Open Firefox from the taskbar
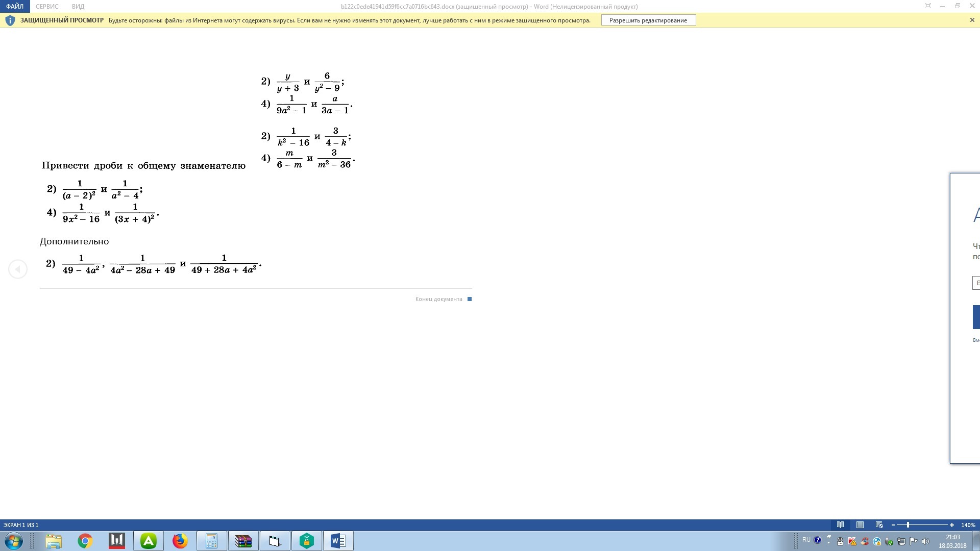Image resolution: width=980 pixels, height=551 pixels. pyautogui.click(x=180, y=541)
